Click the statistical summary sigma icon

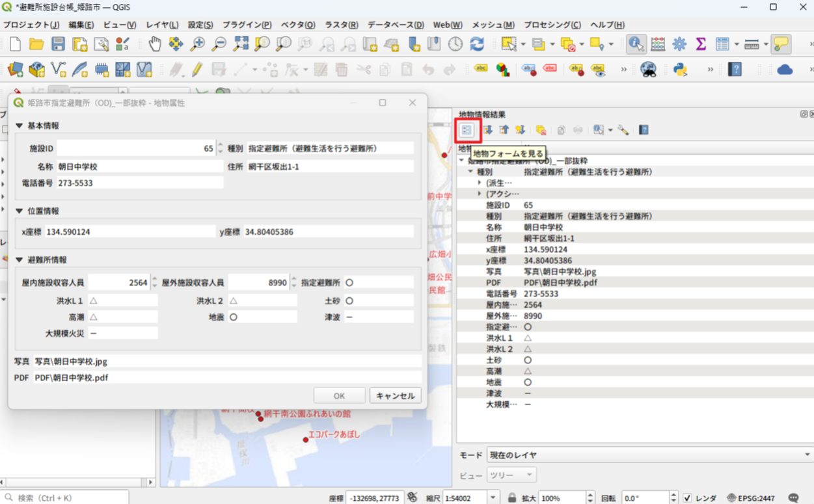tap(701, 44)
